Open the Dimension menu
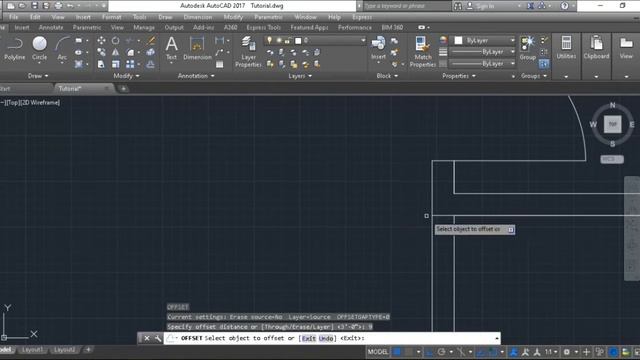 (x=198, y=17)
